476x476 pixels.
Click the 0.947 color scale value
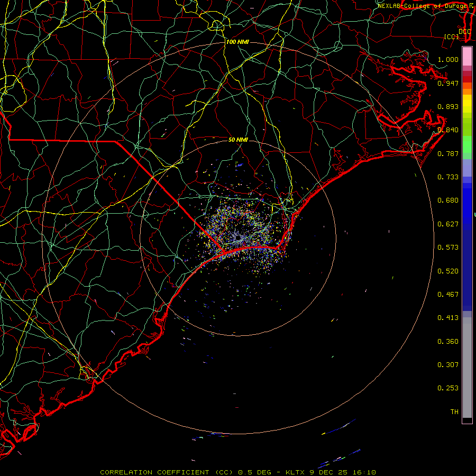448,83
